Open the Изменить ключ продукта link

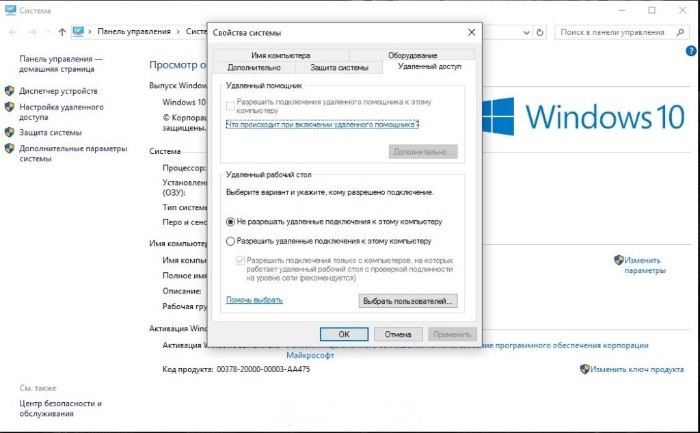pos(637,369)
